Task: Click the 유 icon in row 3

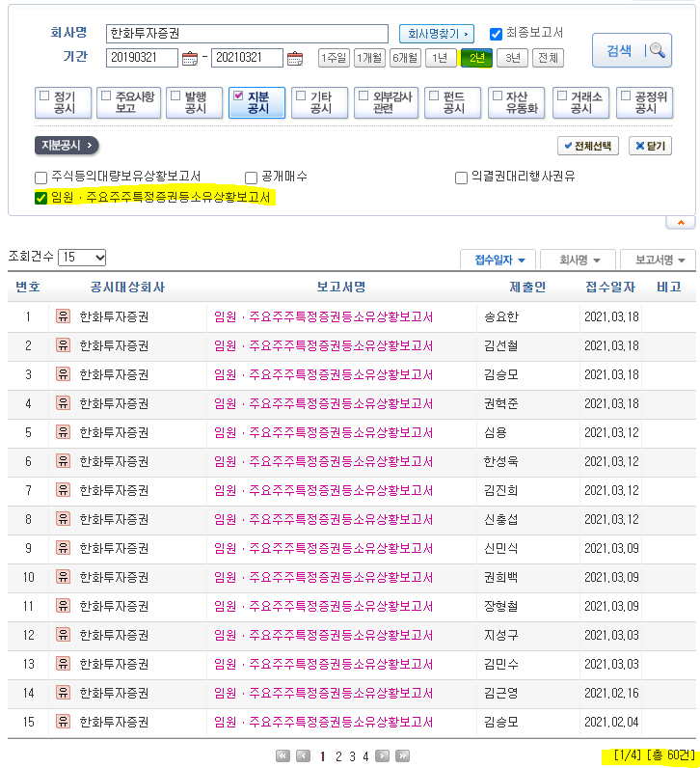Action: point(63,374)
